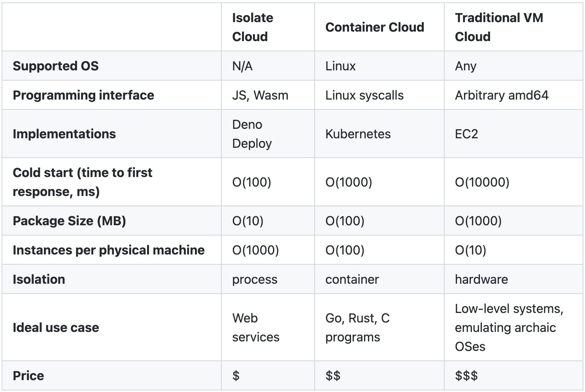The height and width of the screenshot is (392, 585).
Task: Select the Package Size (MB) label
Action: click(69, 221)
